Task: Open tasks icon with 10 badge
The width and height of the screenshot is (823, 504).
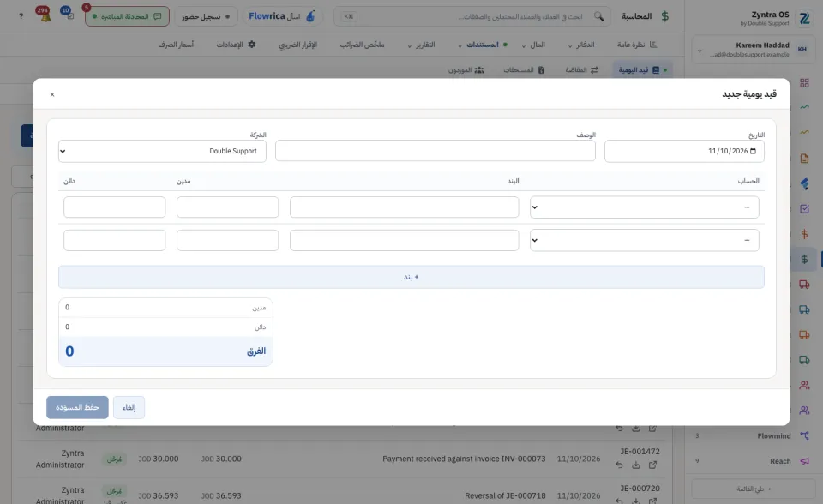Action: 69,15
